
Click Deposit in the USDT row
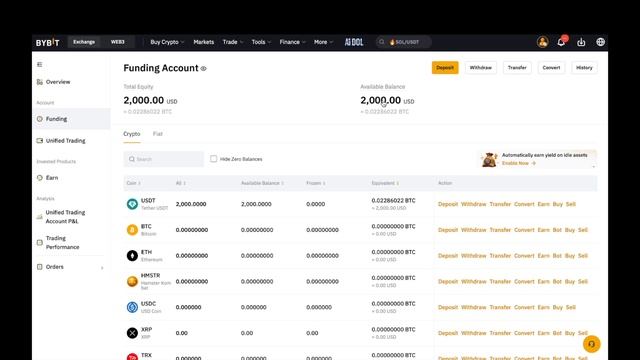point(448,204)
